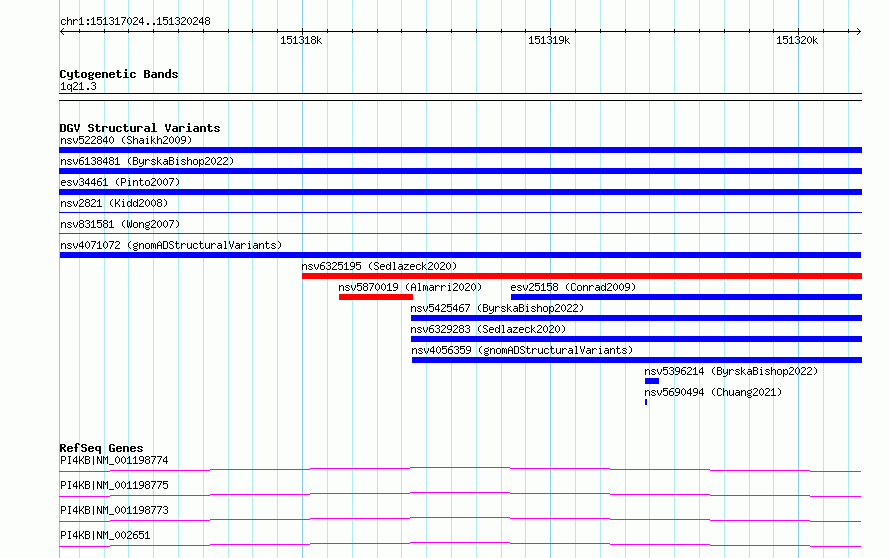Viewport: 890px width, 558px height.
Task: Open the PI4KB|NM_001198775 transcript label
Action: pyautogui.click(x=114, y=485)
